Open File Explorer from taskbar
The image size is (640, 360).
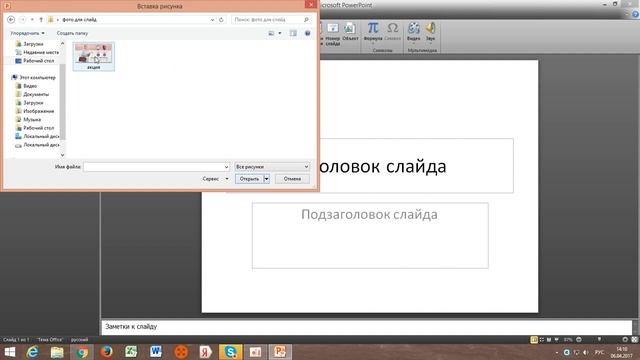pyautogui.click(x=57, y=352)
